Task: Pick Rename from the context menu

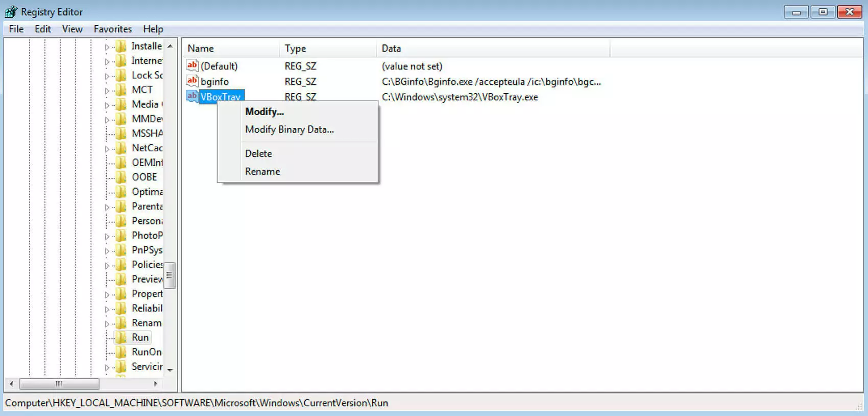Action: pyautogui.click(x=262, y=171)
